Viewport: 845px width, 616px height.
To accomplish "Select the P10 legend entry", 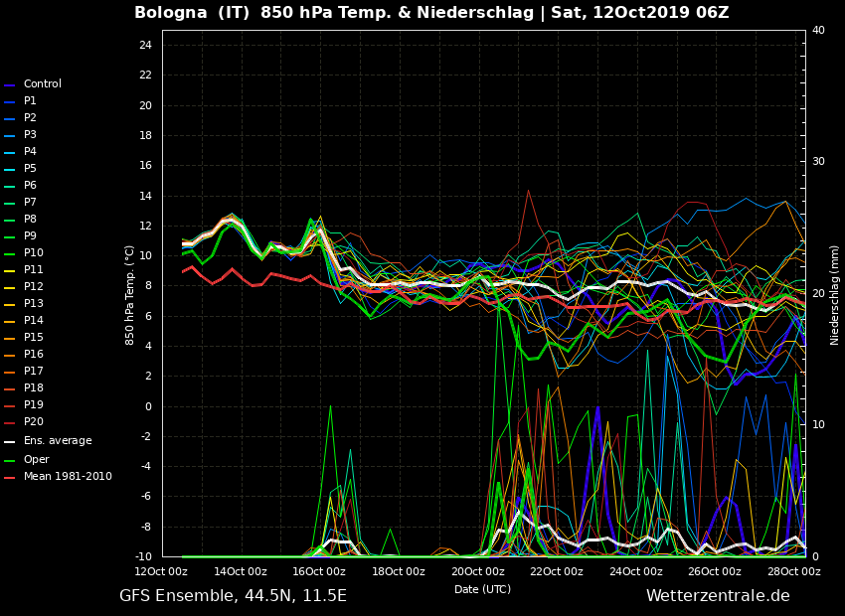I will 33,253.
